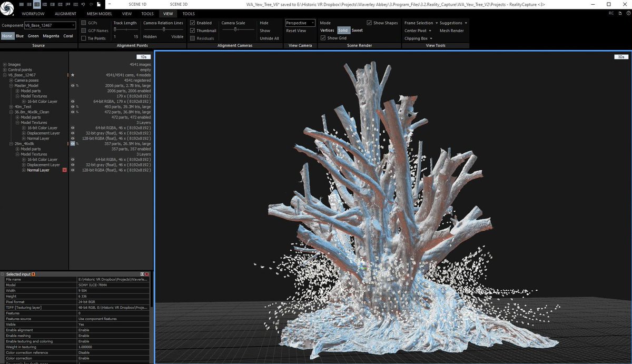Open the Center Pivot dropdown
632x364 pixels.
tap(418, 31)
